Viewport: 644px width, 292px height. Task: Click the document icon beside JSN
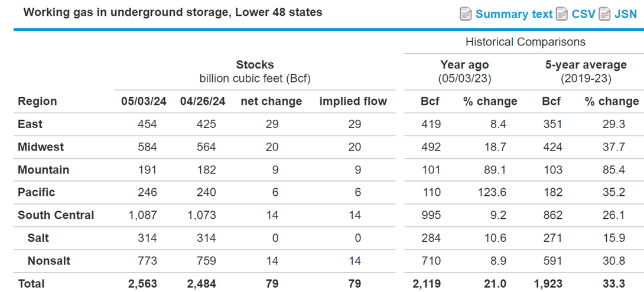point(604,14)
